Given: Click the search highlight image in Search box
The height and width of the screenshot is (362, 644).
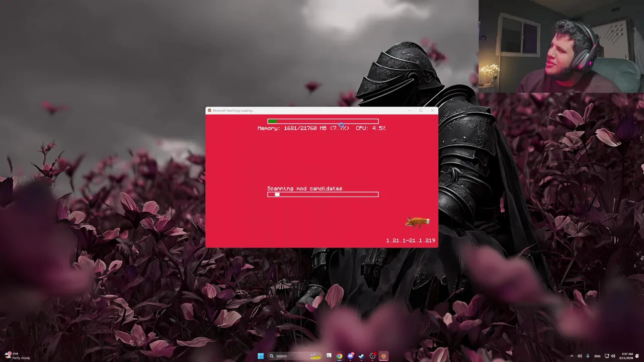Looking at the screenshot, I should point(315,356).
